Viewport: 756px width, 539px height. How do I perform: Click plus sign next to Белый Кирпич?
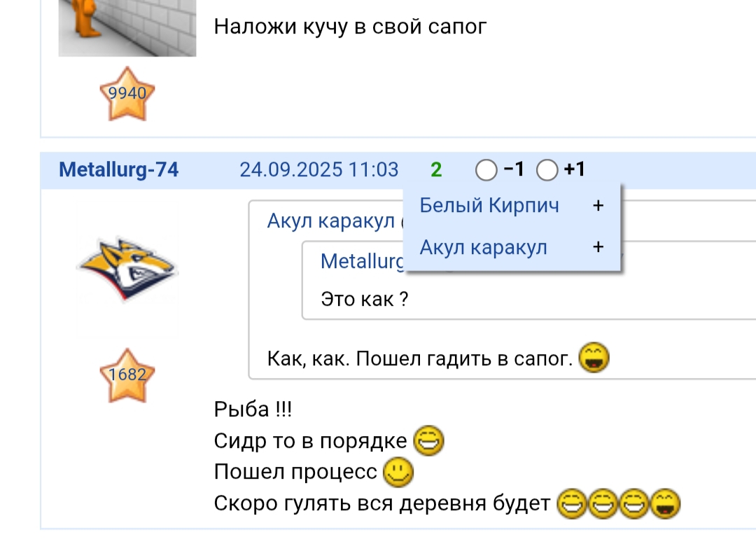tap(598, 206)
